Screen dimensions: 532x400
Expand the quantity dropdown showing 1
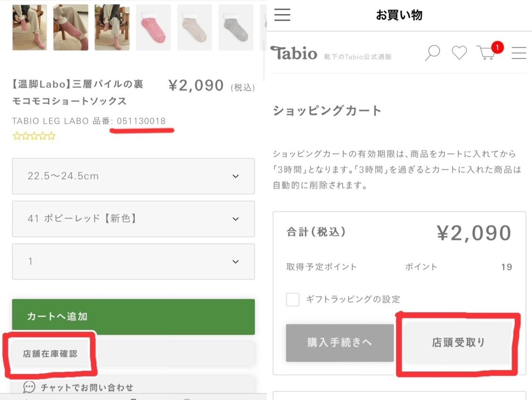coord(133,262)
